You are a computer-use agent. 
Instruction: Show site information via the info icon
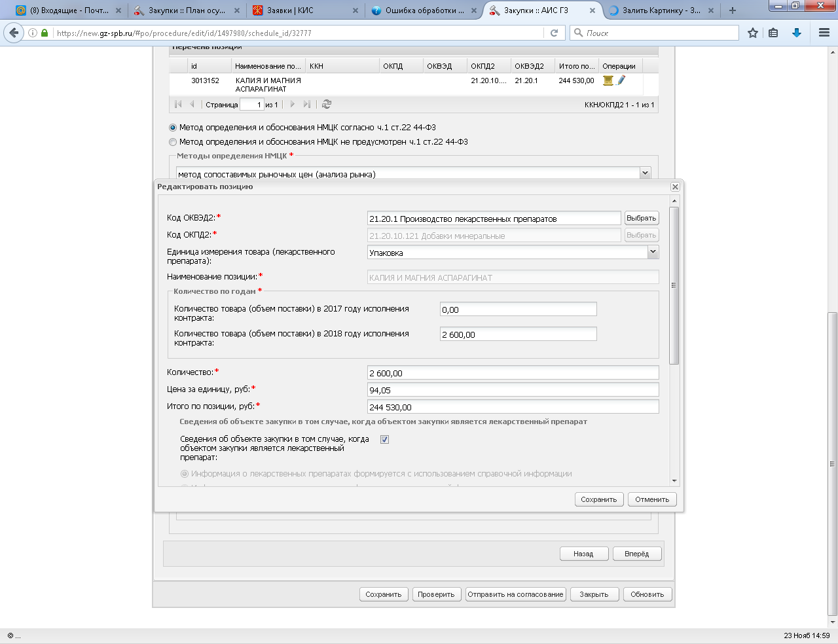click(x=33, y=33)
